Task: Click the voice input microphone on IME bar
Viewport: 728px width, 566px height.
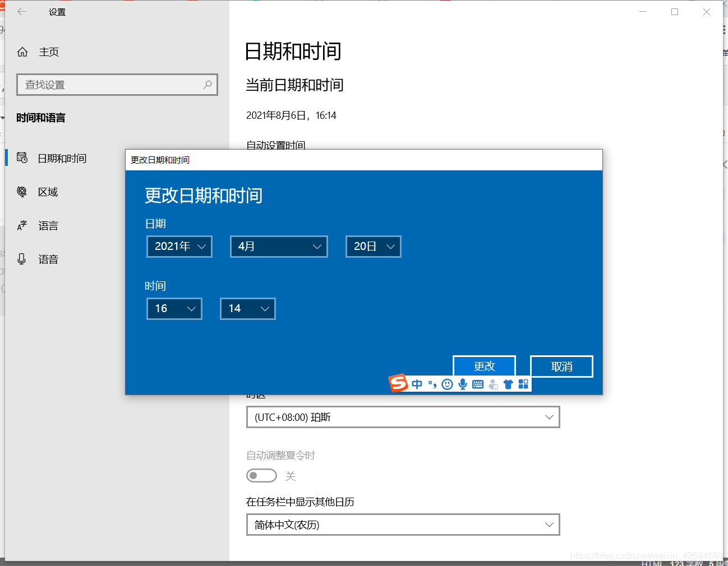Action: pos(463,384)
